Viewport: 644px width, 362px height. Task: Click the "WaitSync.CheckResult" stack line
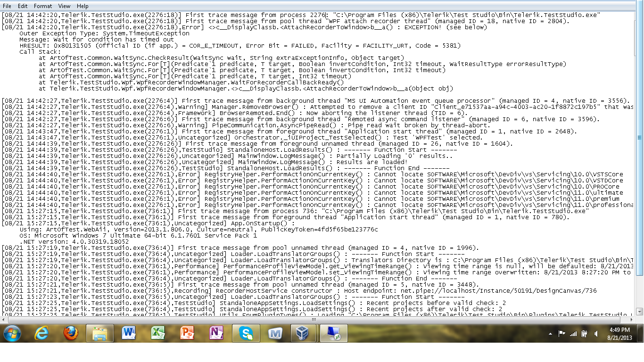221,58
